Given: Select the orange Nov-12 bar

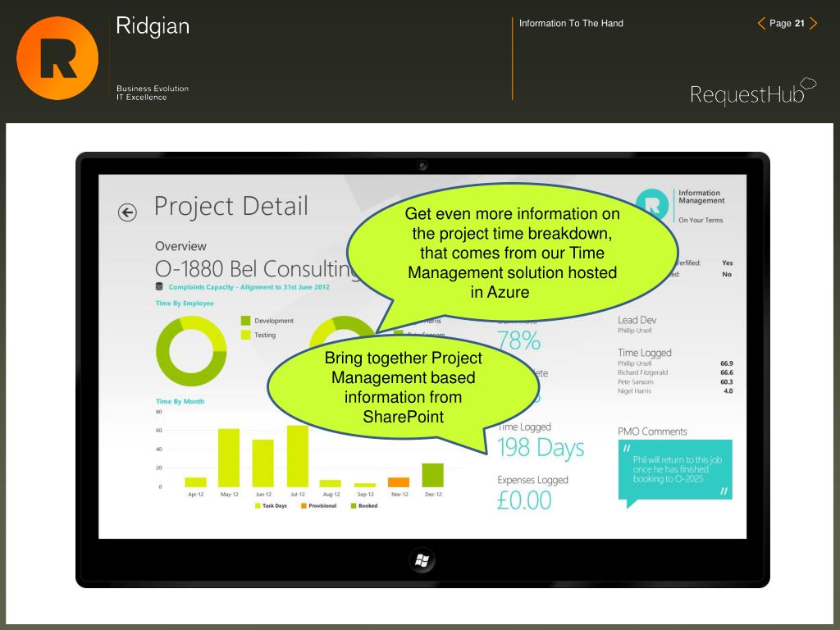Looking at the screenshot, I should (399, 482).
